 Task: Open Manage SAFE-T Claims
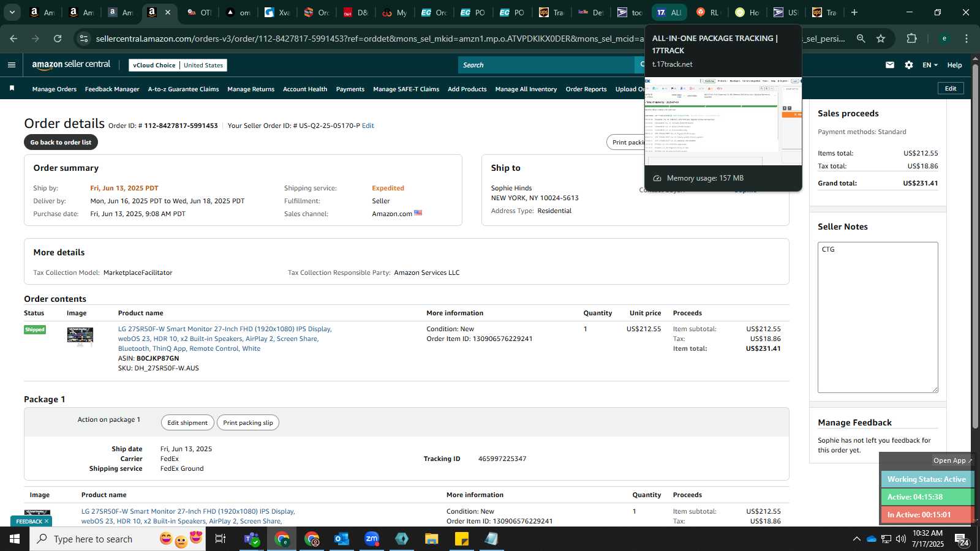coord(406,89)
